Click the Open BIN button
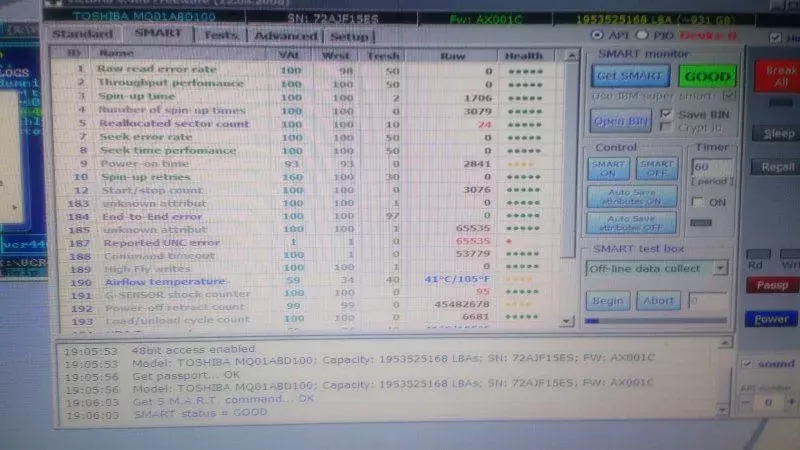Viewport: 800px width, 450px height. tap(620, 121)
